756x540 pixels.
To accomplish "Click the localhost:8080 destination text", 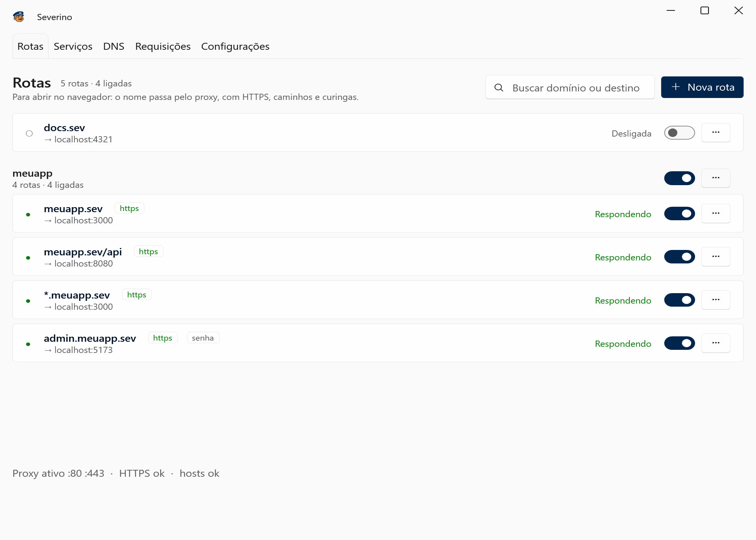I will point(84,263).
